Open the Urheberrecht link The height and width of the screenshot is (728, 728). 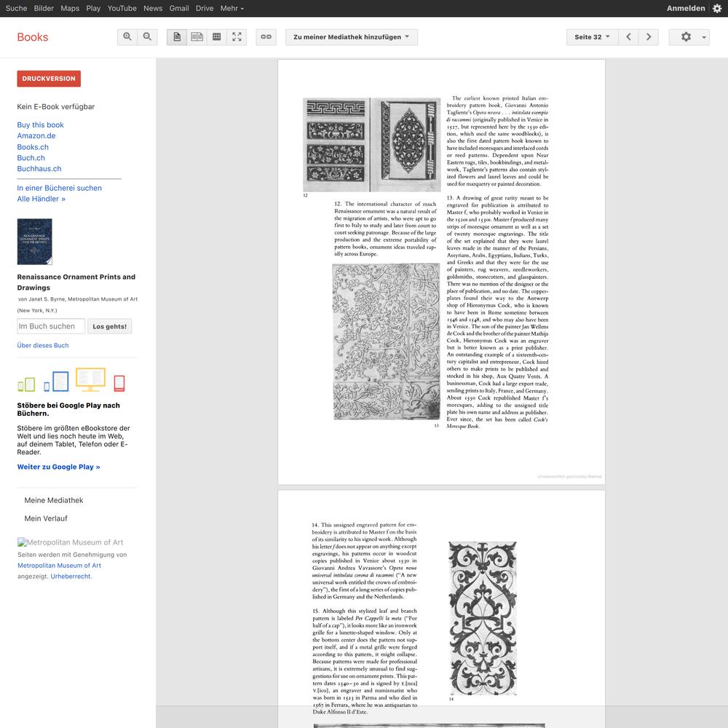[71, 576]
